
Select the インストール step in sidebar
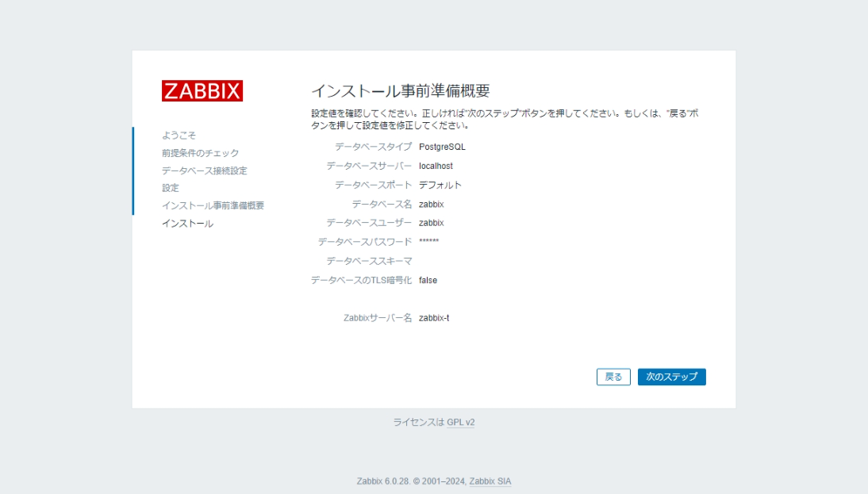pyautogui.click(x=188, y=224)
